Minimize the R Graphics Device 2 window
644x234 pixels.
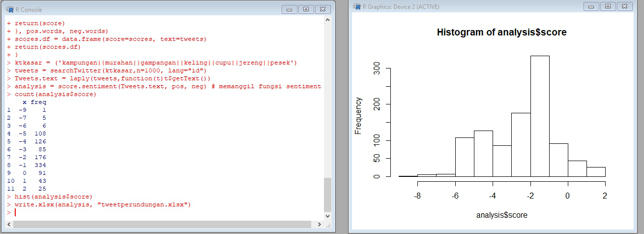pyautogui.click(x=590, y=6)
